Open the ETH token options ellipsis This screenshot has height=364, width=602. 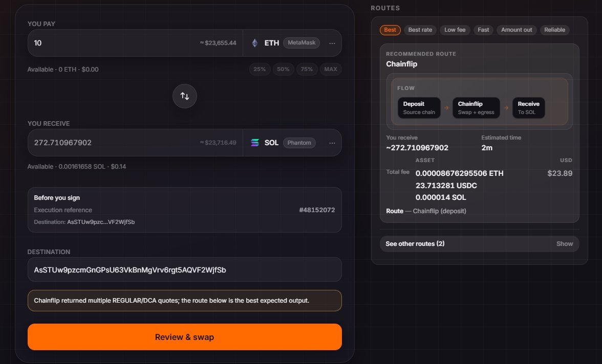click(x=332, y=43)
